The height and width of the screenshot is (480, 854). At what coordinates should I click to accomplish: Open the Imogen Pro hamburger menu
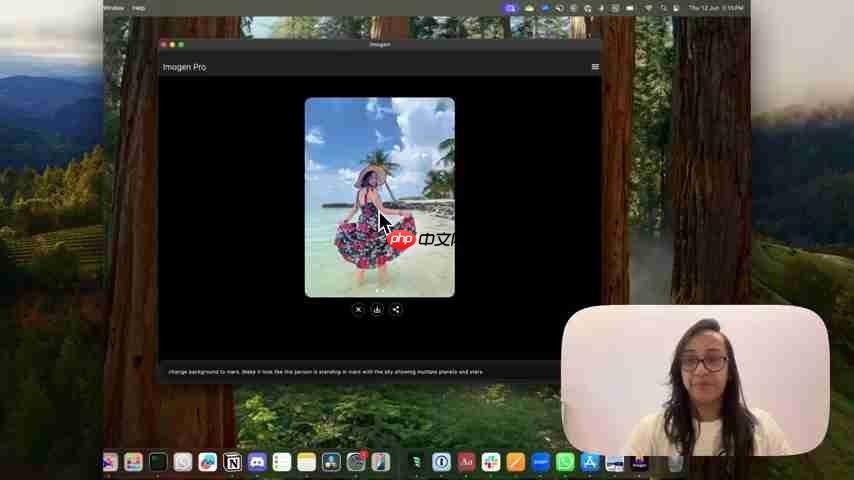[595, 67]
